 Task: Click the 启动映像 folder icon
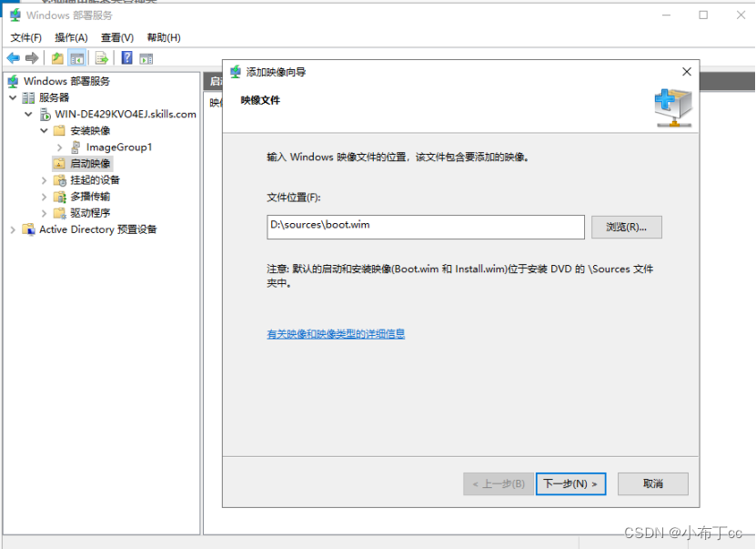coord(59,164)
